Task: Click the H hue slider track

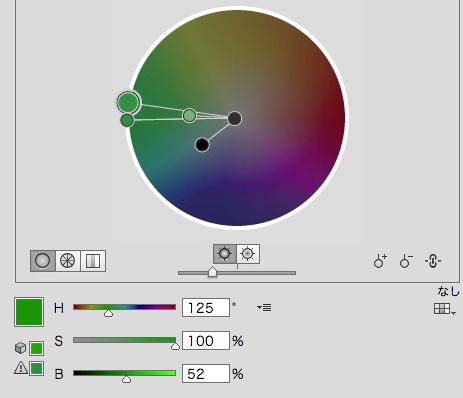Action: [124, 307]
